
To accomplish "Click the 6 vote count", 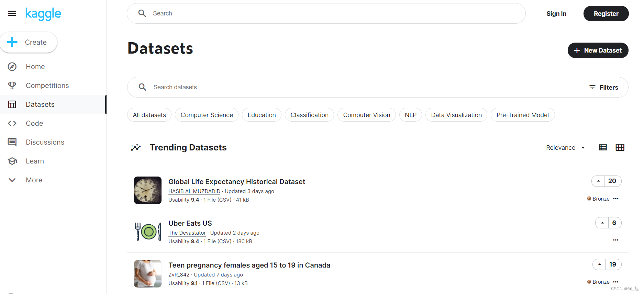I will (x=614, y=223).
